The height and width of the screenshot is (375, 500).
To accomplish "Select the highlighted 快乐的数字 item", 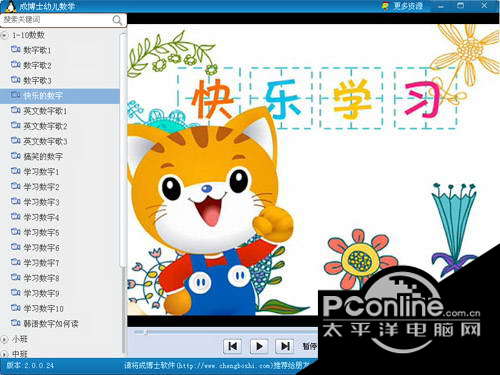I will coord(60,96).
